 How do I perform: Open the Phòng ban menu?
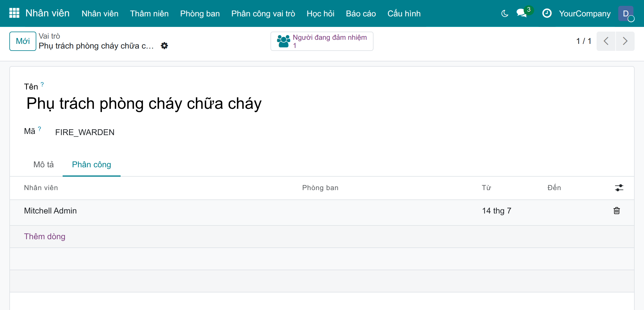pos(200,13)
